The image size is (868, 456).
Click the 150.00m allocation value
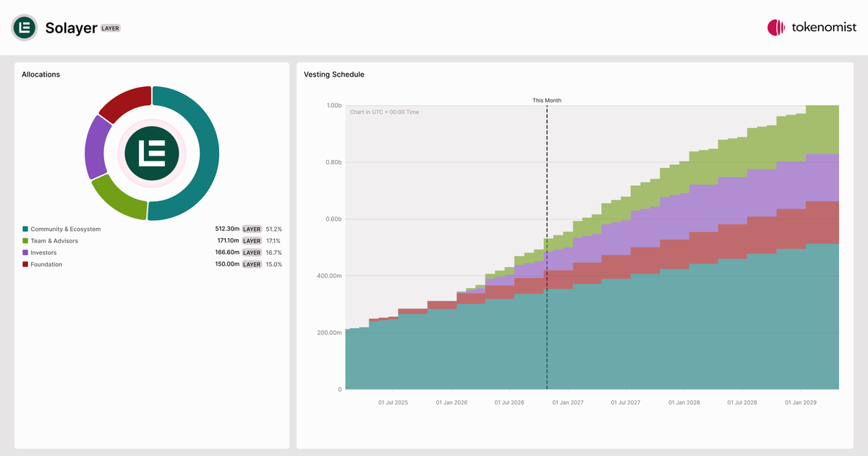(227, 264)
